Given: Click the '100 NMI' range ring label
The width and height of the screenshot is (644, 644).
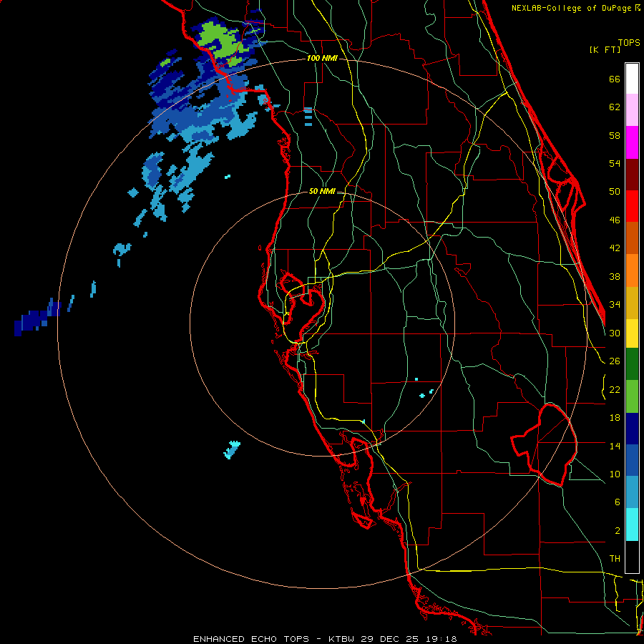Looking at the screenshot, I should coord(322,59).
